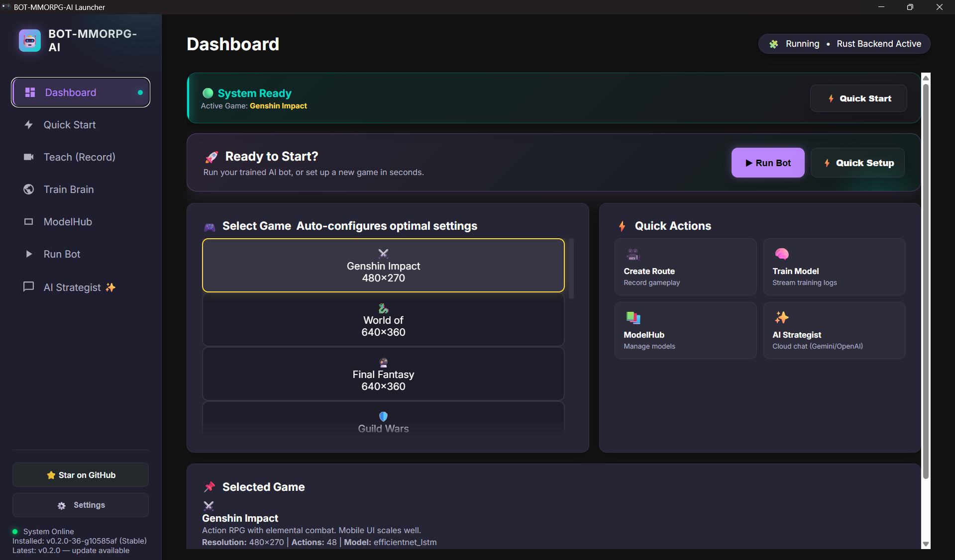Click the Train Brain globe icon
The height and width of the screenshot is (560, 955).
[29, 189]
